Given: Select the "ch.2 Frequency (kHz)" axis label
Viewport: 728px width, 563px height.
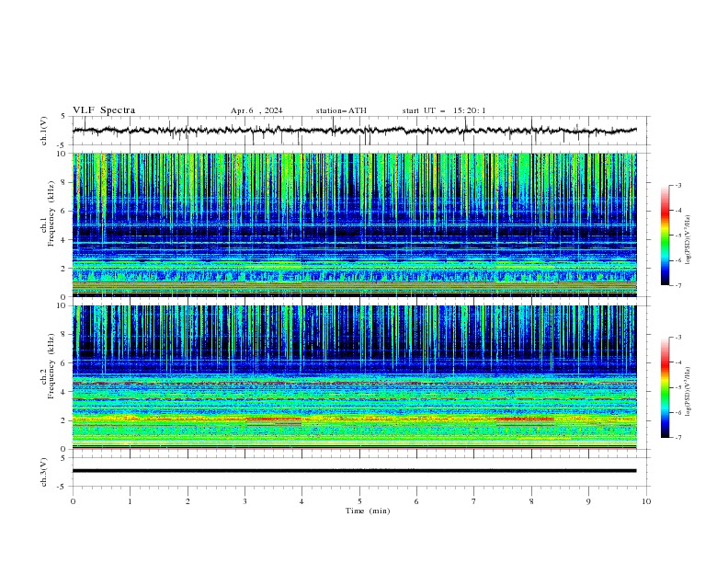Looking at the screenshot, I should coord(48,365).
